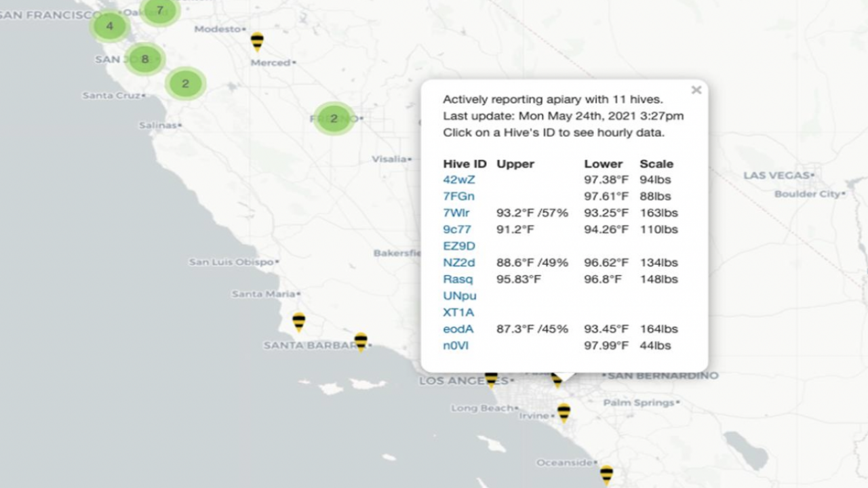
Task: Click the Scale column header
Action: point(656,164)
